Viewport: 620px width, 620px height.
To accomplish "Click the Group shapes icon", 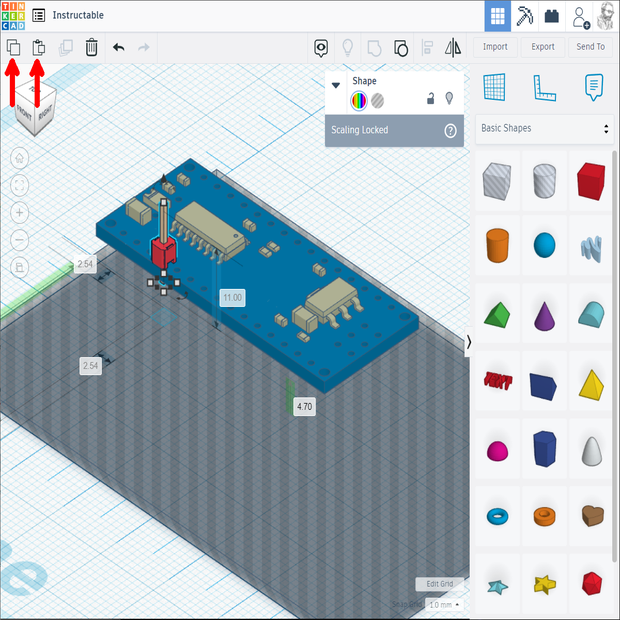I will pyautogui.click(x=374, y=48).
